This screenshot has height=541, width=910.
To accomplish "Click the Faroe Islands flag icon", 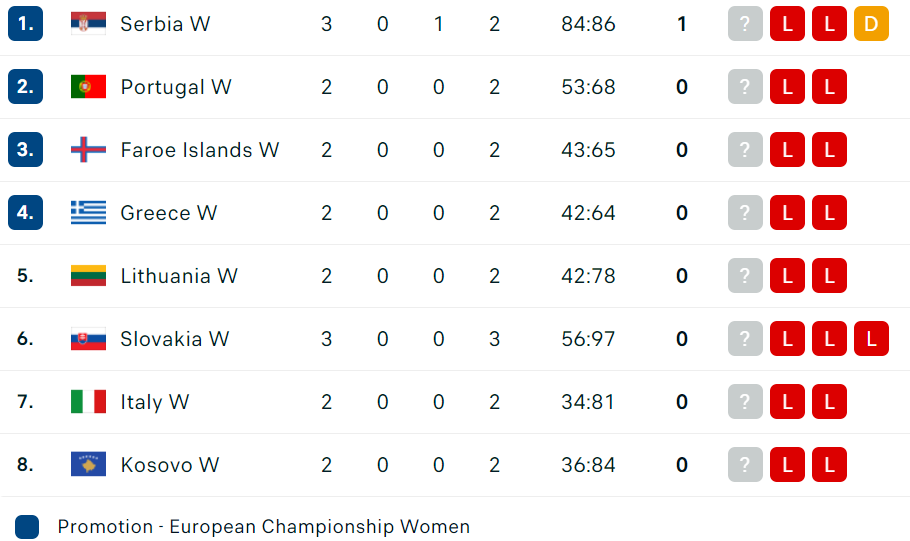I will tap(88, 150).
